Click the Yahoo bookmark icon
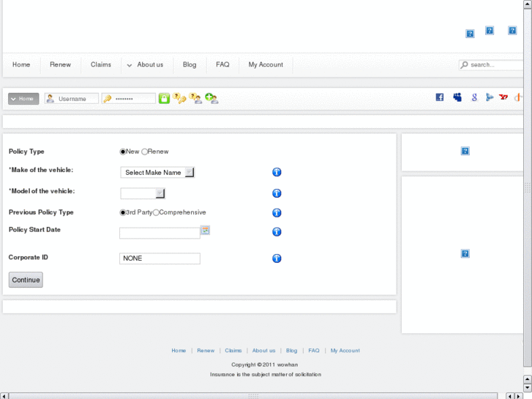This screenshot has width=532, height=399. tap(503, 97)
